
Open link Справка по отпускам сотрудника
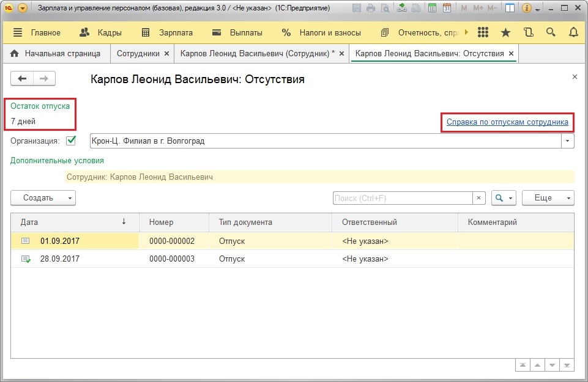tap(507, 122)
